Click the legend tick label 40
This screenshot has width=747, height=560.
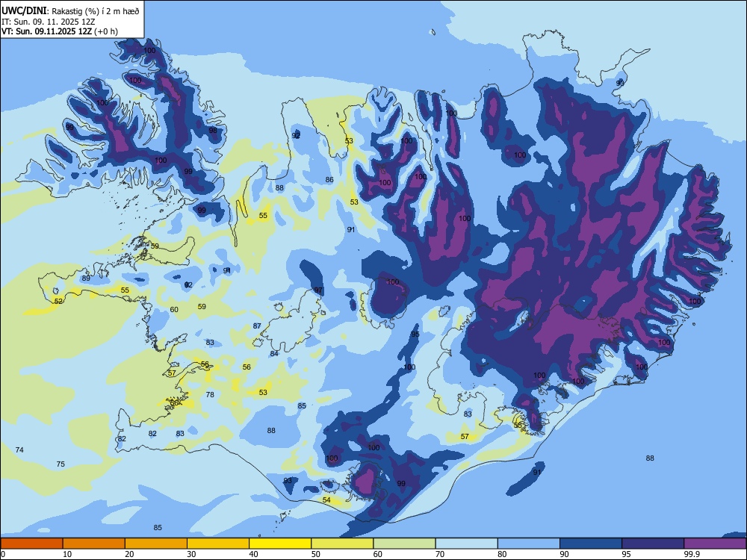[253, 554]
